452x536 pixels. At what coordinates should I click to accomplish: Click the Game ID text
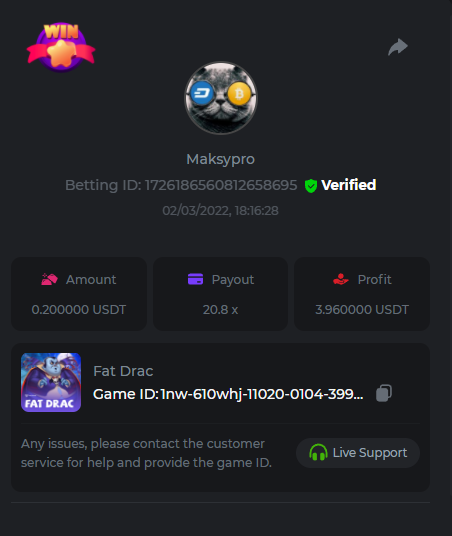[x=228, y=394]
